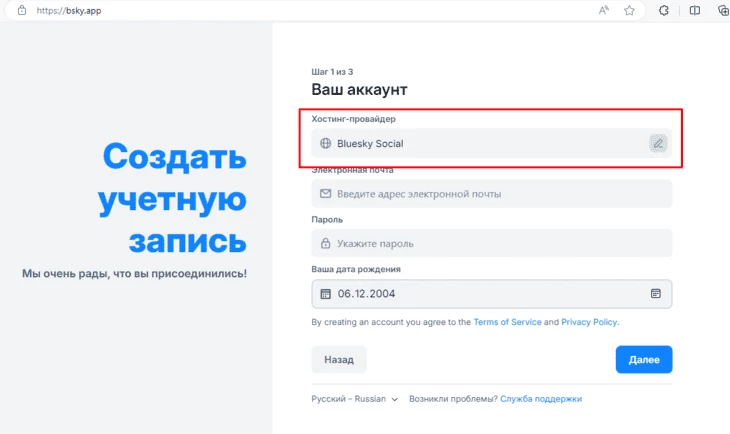The height and width of the screenshot is (434, 730).
Task: Add page to favorites with star icon
Action: tap(629, 10)
